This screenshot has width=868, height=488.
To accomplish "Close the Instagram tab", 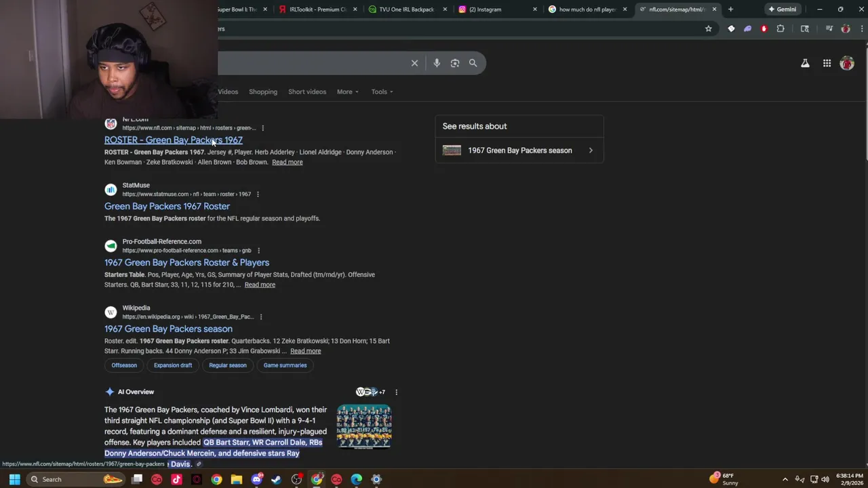I will [535, 9].
